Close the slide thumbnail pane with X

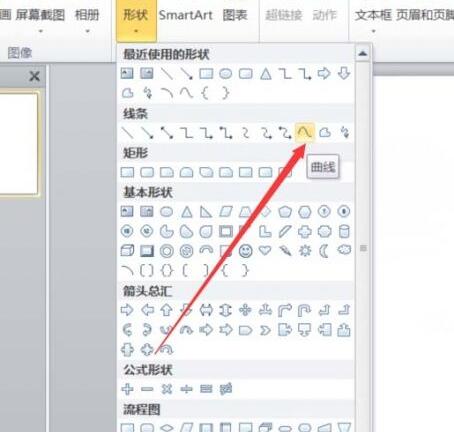click(x=34, y=76)
